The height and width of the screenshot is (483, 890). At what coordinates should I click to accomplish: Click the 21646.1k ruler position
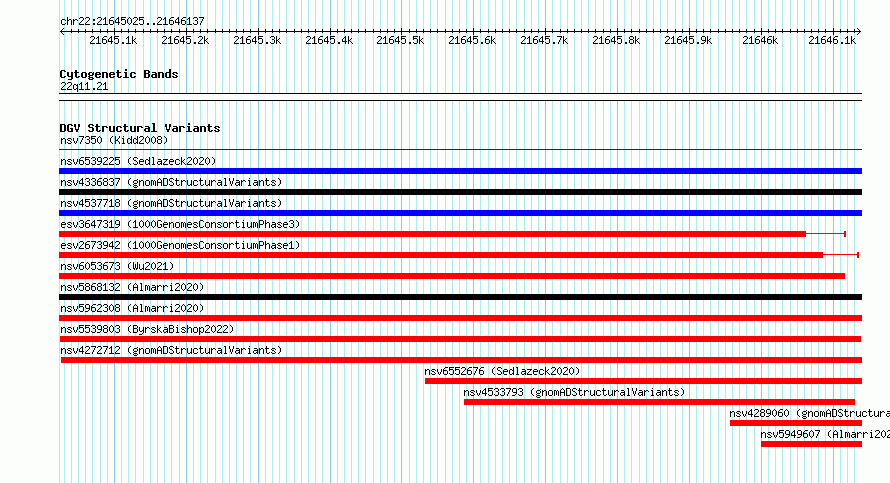click(x=832, y=40)
